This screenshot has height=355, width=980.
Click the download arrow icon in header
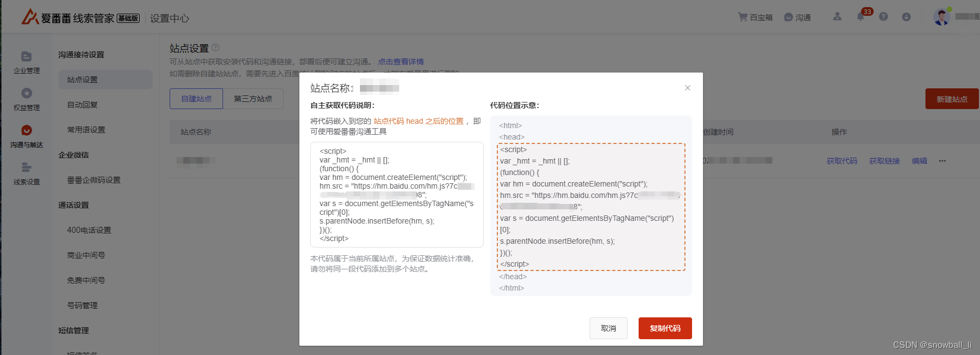point(906,17)
